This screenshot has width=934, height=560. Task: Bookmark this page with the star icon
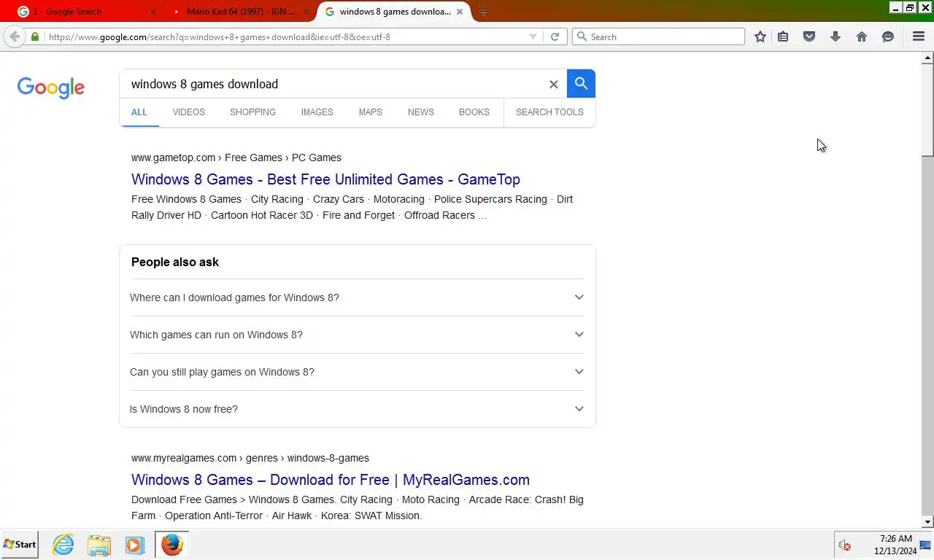click(760, 36)
